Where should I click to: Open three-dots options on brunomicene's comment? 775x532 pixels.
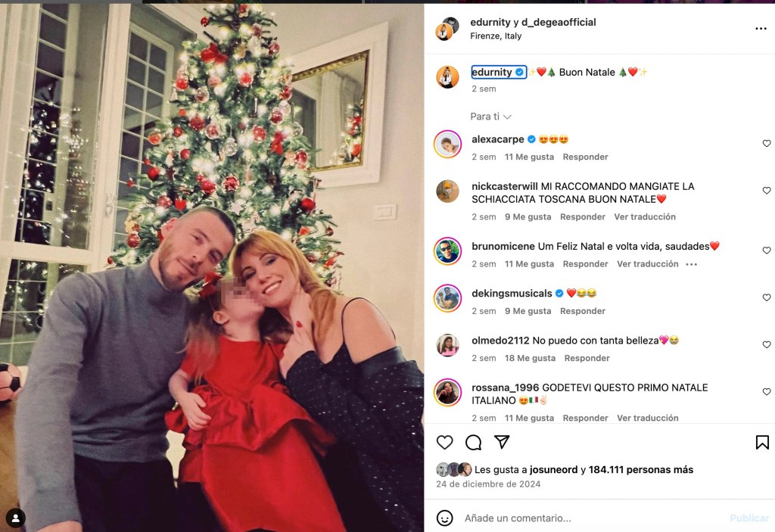click(x=691, y=264)
